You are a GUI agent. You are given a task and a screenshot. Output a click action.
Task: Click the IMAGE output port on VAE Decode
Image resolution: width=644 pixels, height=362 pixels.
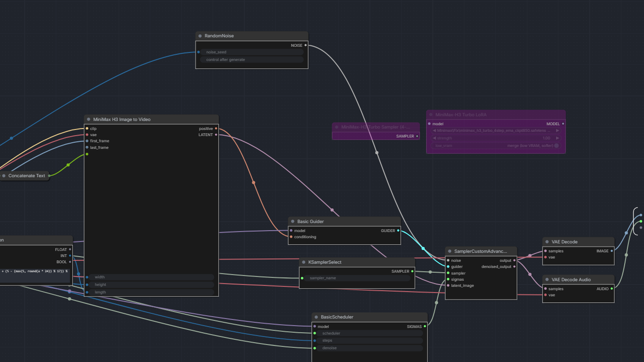coord(612,251)
